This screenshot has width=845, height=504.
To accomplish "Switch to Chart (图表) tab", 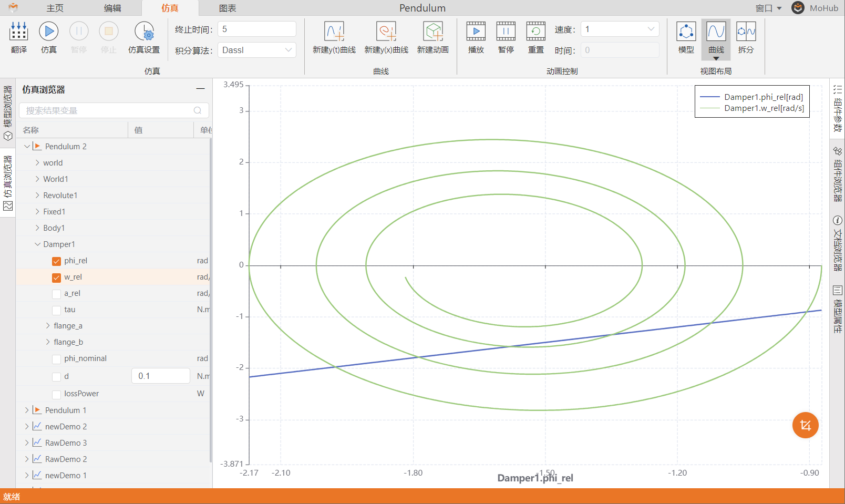I will pyautogui.click(x=228, y=8).
